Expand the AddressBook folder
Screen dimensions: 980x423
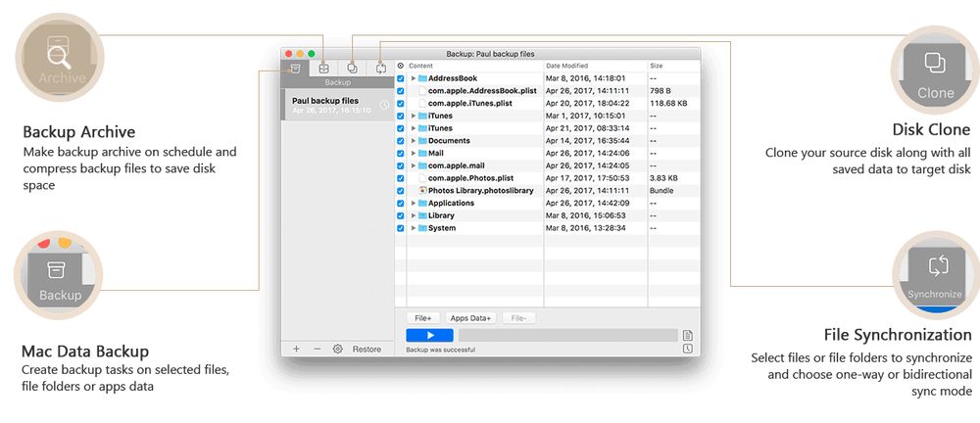[x=414, y=78]
